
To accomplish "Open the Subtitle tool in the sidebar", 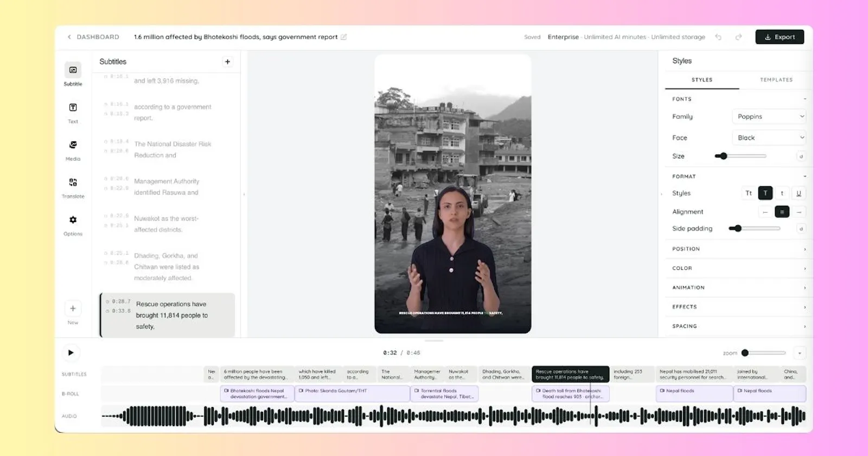I will click(73, 74).
